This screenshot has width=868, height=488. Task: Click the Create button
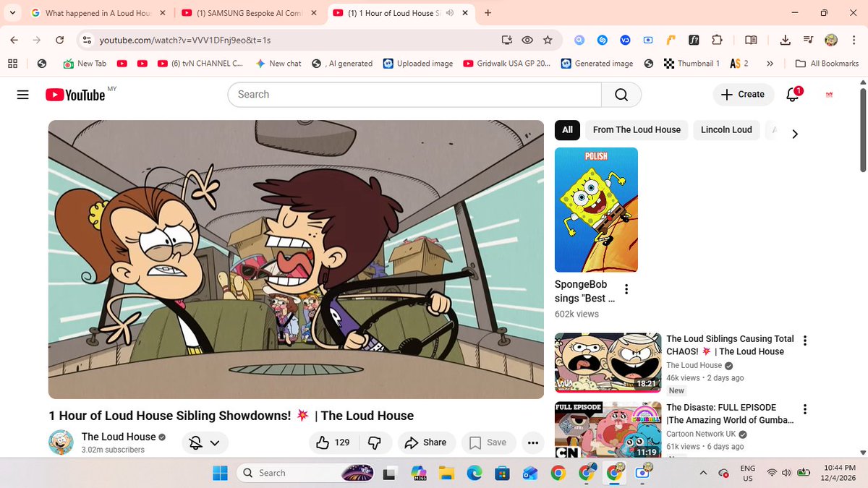pos(744,95)
